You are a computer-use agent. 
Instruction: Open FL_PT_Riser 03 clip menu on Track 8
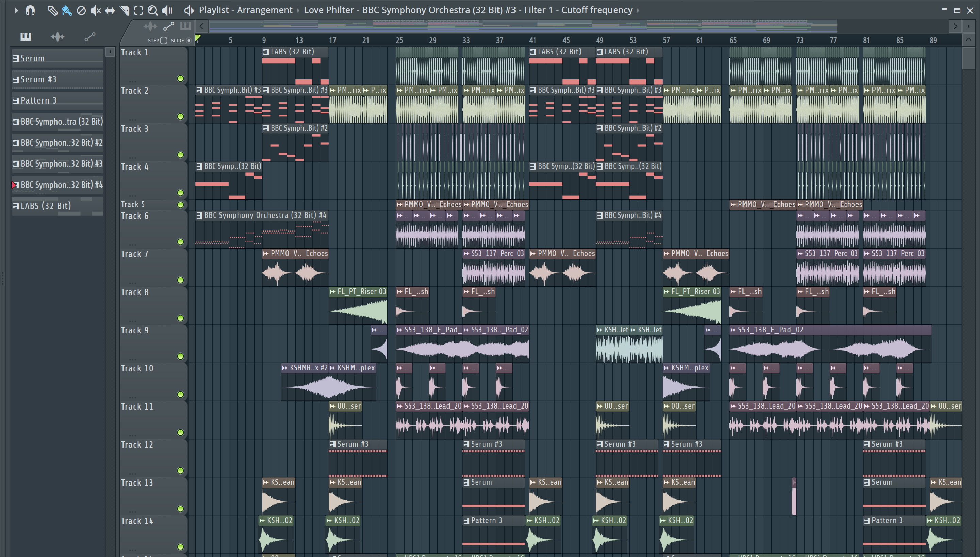point(332,292)
